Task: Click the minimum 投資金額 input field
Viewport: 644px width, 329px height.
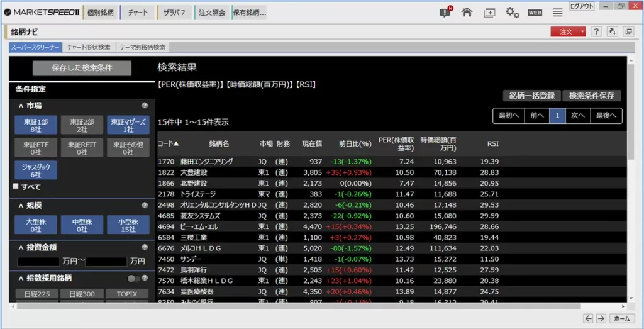Action: (x=38, y=261)
